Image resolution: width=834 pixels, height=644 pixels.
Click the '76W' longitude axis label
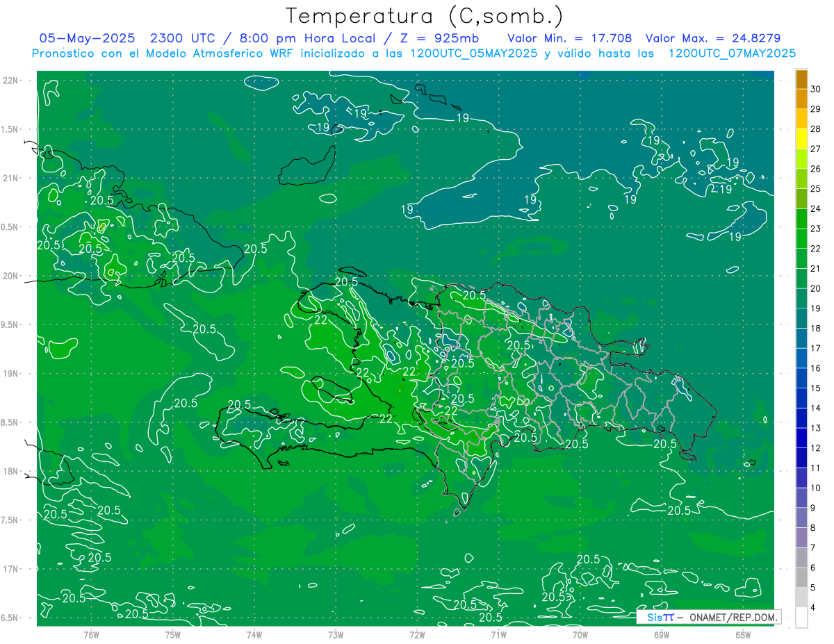[92, 634]
